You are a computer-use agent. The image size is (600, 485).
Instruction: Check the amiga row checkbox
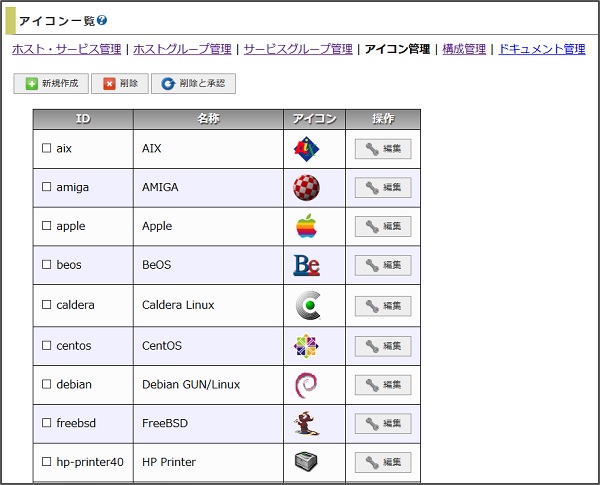pos(46,187)
